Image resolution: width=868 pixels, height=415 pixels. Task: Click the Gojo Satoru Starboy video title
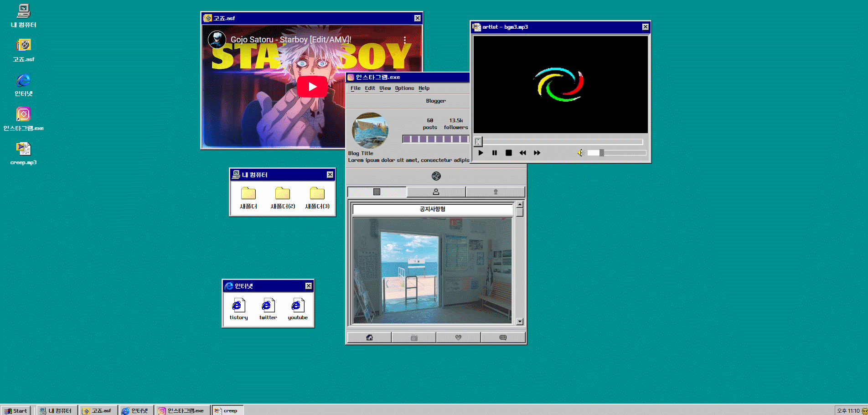tap(291, 39)
